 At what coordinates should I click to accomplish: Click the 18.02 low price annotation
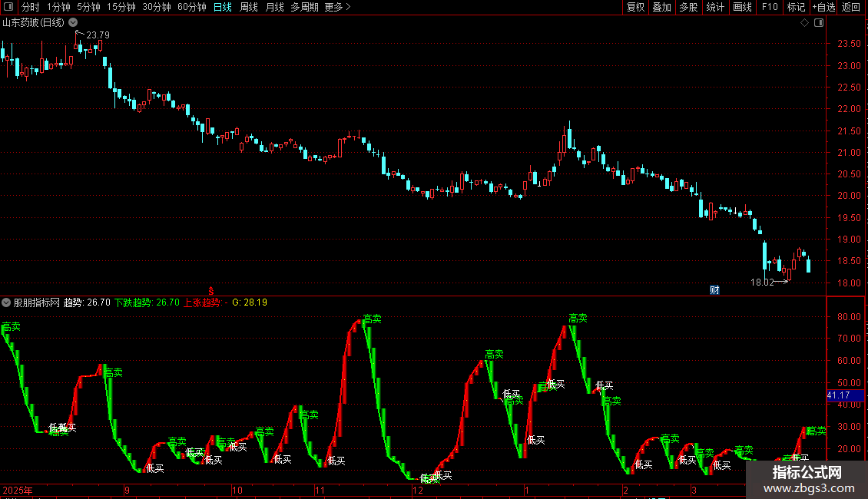(762, 283)
